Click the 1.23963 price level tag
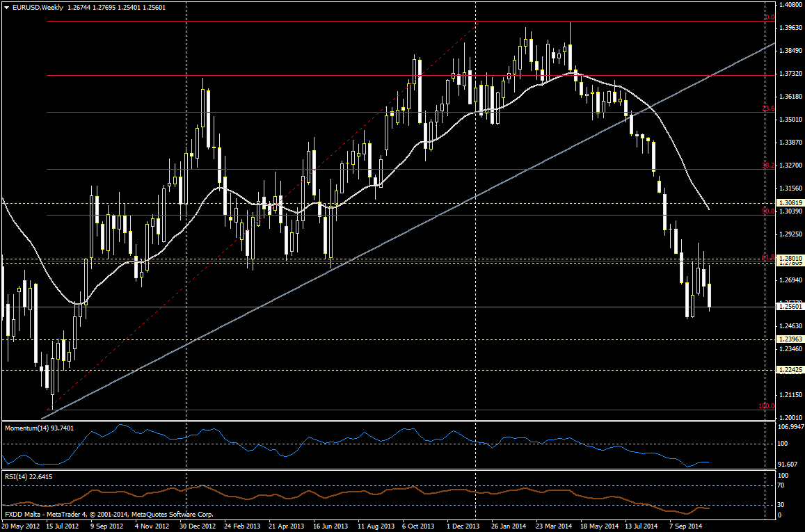 (790, 339)
